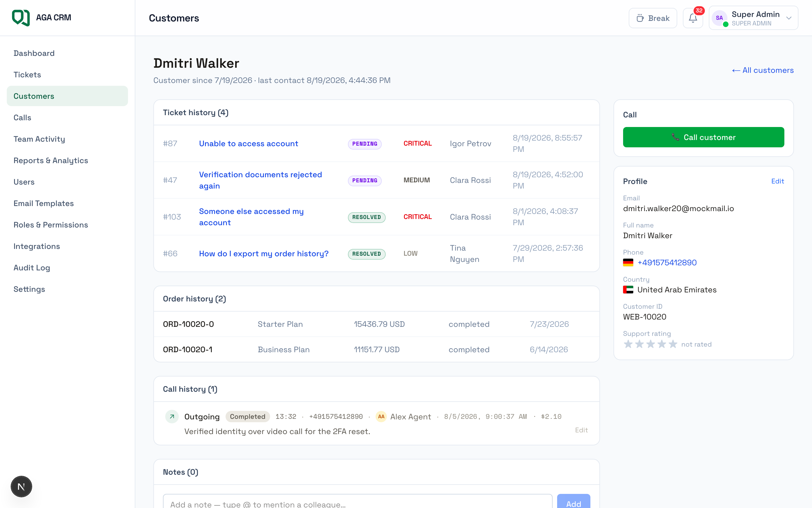The width and height of the screenshot is (812, 508).
Task: Open the notifications bell
Action: pos(693,18)
